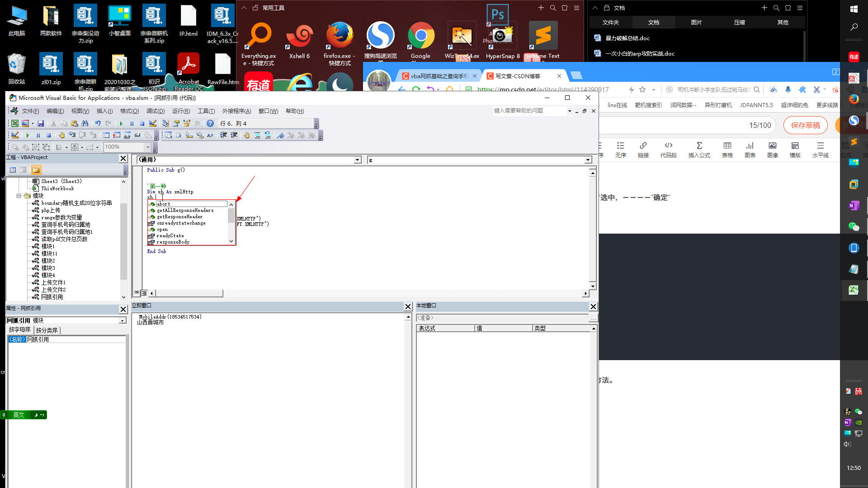Open the procedure dropdown showing g

pyautogui.click(x=588, y=160)
